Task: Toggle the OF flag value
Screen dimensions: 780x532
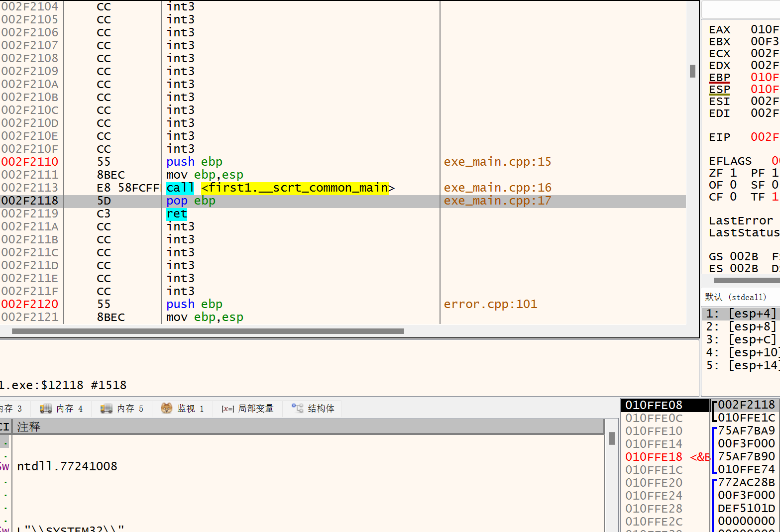Action: coord(733,185)
